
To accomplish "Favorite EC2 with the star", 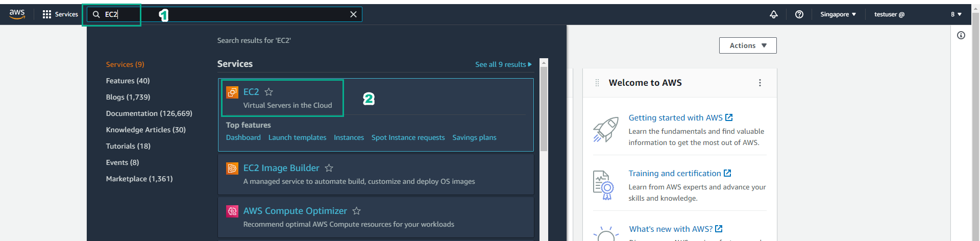I will click(x=269, y=92).
